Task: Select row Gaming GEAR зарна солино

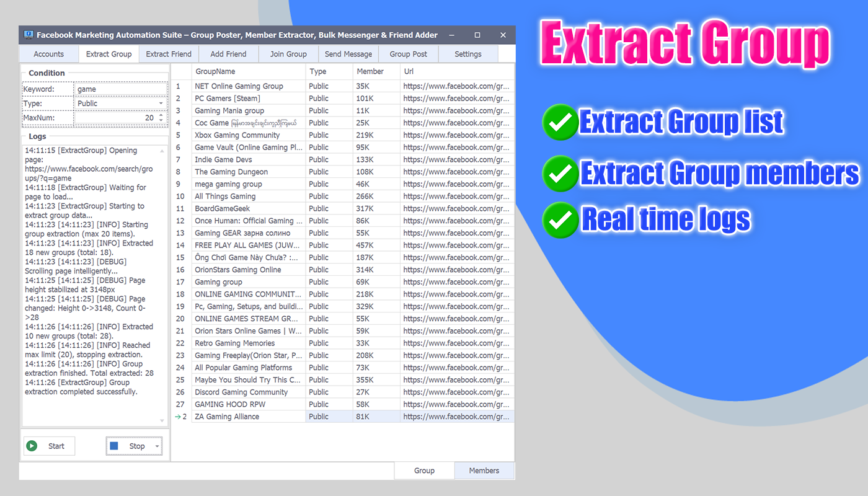Action: click(343, 233)
